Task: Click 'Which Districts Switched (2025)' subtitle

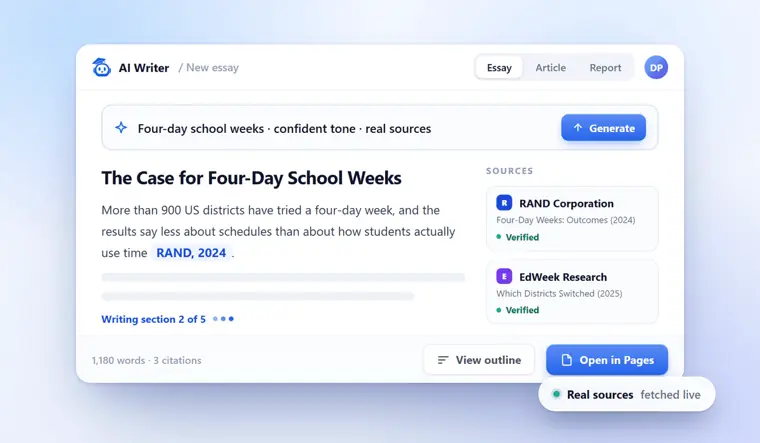Action: point(559,293)
